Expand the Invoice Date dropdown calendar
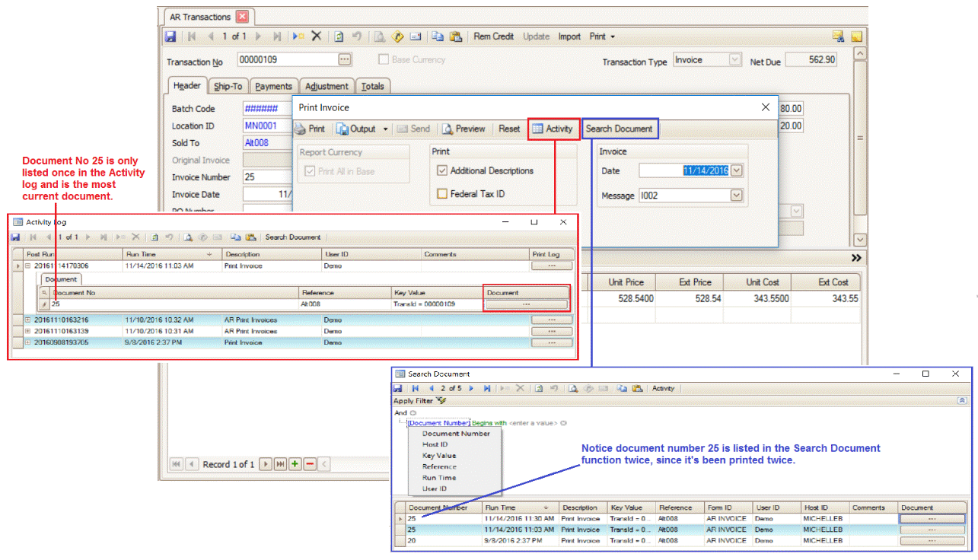 click(x=735, y=171)
